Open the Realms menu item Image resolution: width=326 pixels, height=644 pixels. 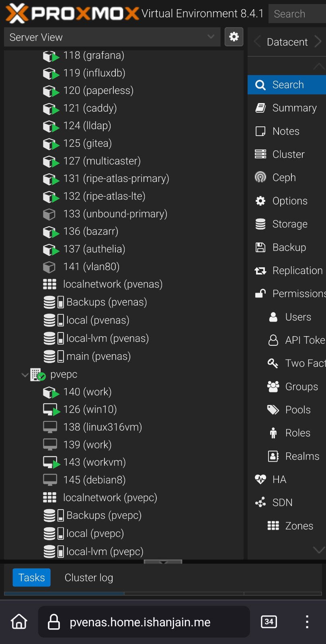302,456
